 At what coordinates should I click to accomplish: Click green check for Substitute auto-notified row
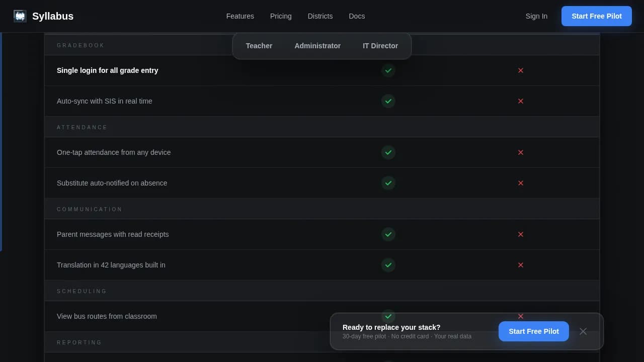388,183
